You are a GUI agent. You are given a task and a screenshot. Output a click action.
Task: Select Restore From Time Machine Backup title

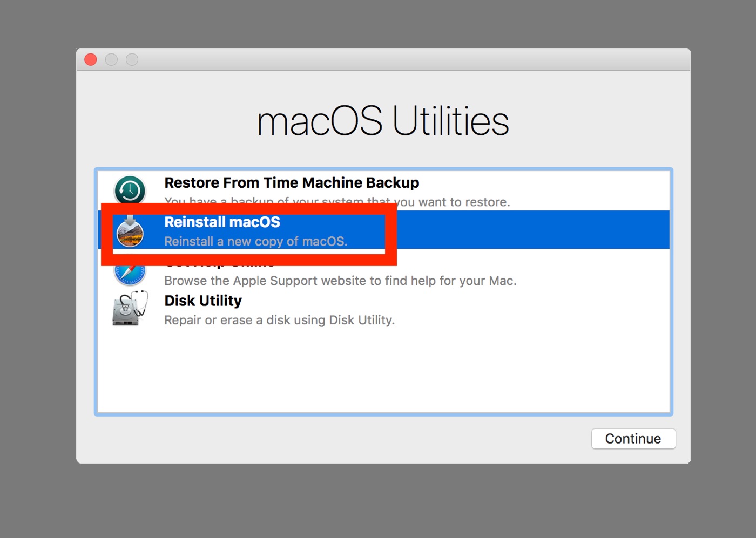[x=292, y=183]
